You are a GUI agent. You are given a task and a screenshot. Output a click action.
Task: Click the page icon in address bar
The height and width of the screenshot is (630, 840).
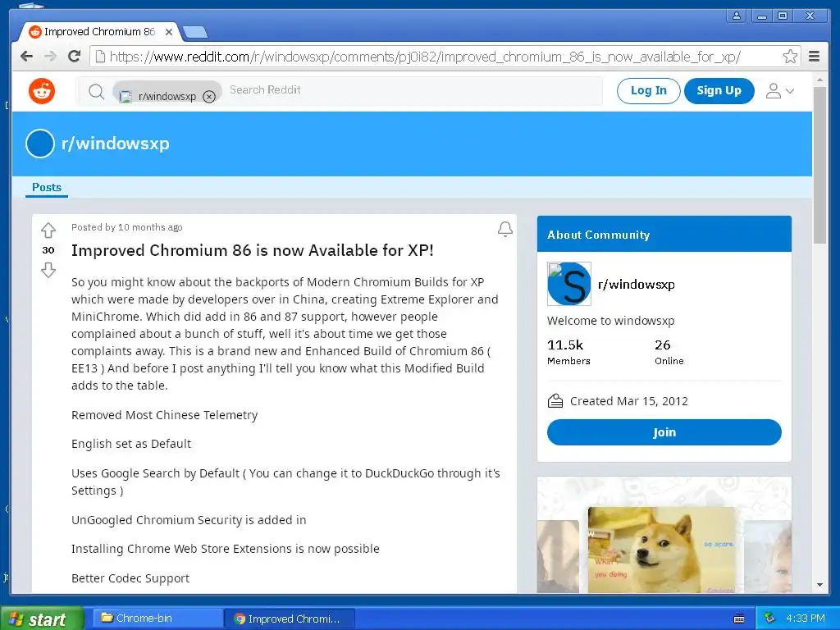point(99,57)
